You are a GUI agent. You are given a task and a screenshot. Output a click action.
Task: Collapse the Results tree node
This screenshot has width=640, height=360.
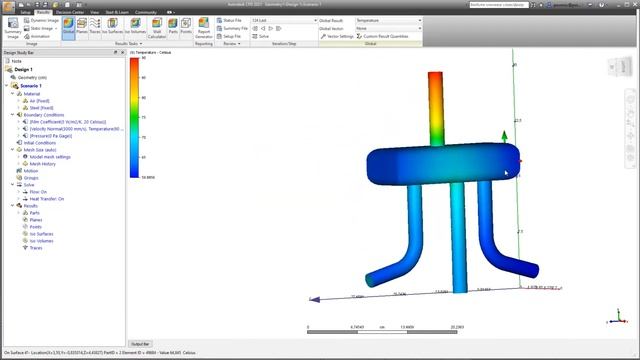tap(13, 206)
